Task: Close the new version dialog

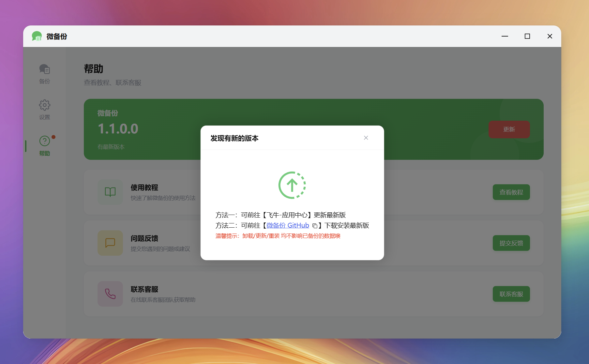Action: pos(366,138)
